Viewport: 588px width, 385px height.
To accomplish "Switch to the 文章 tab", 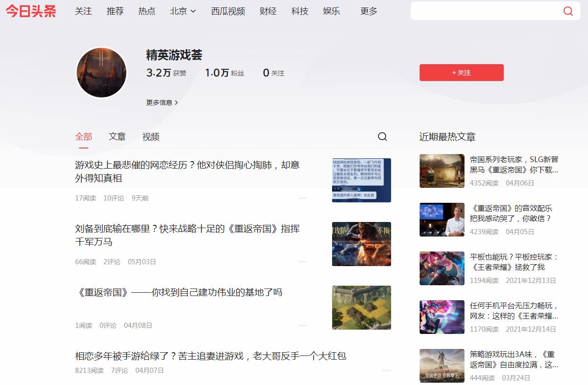I will (117, 137).
